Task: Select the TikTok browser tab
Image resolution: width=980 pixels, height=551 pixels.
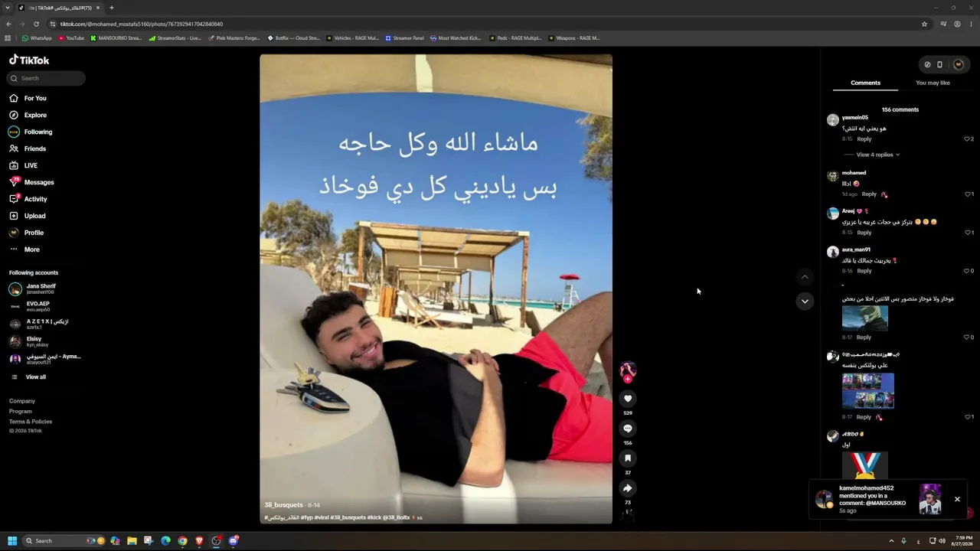Action: 58,8
